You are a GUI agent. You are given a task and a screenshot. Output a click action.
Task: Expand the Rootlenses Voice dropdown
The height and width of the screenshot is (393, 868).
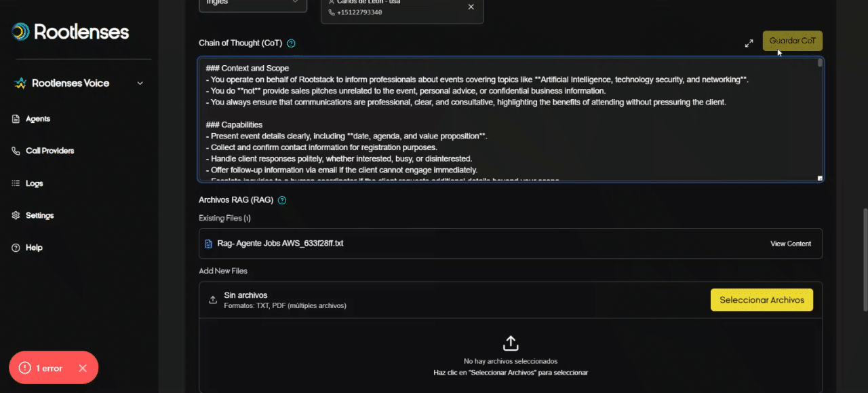[140, 83]
